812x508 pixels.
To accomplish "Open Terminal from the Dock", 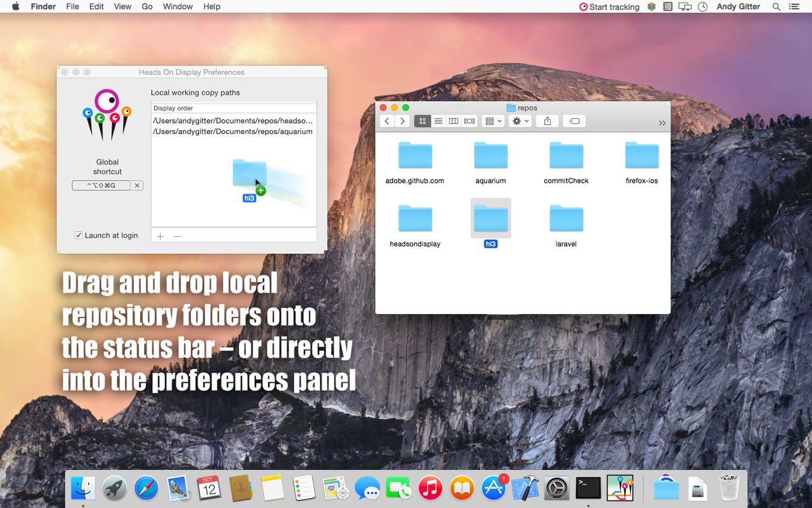I will 588,488.
